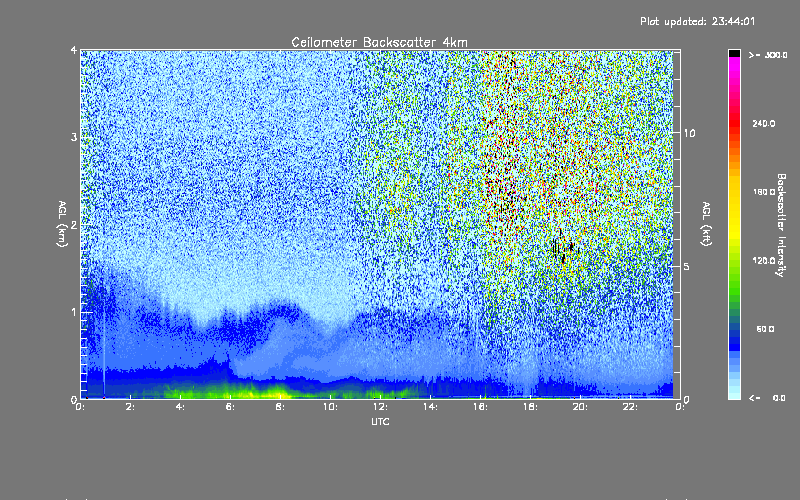Click the ">= 300.0" color bar value
Image resolution: width=800 pixels, height=500 pixels.
click(768, 55)
